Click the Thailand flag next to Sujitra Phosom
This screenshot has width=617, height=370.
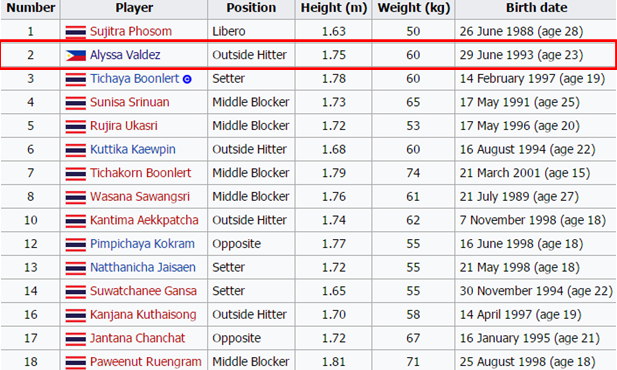pos(76,32)
